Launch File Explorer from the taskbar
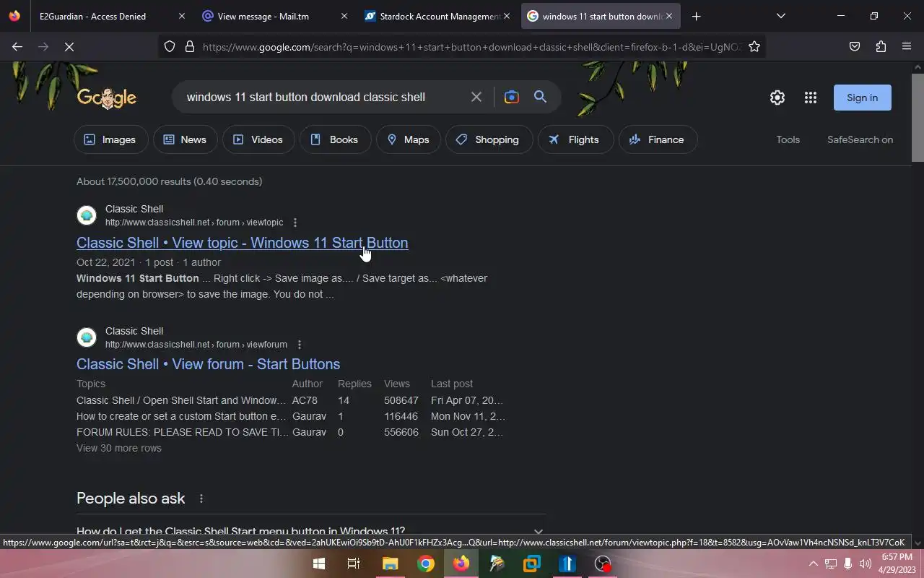The width and height of the screenshot is (924, 578). 390,564
